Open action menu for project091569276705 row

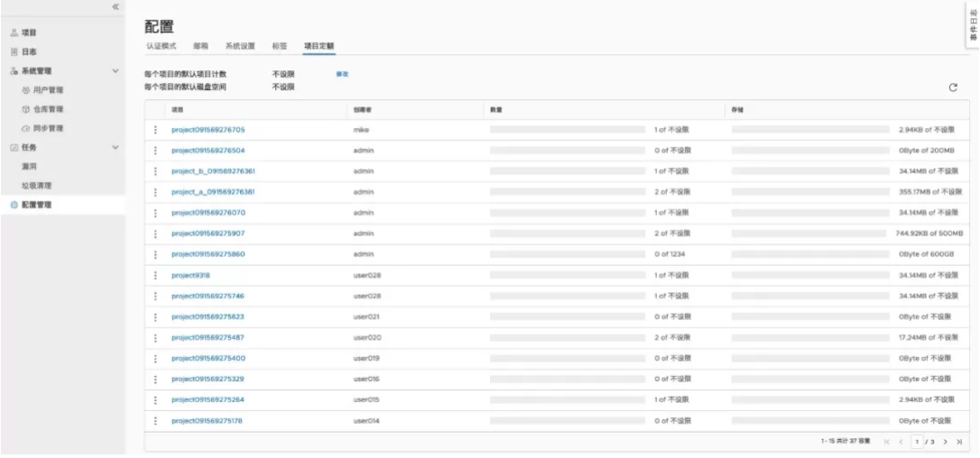point(156,130)
